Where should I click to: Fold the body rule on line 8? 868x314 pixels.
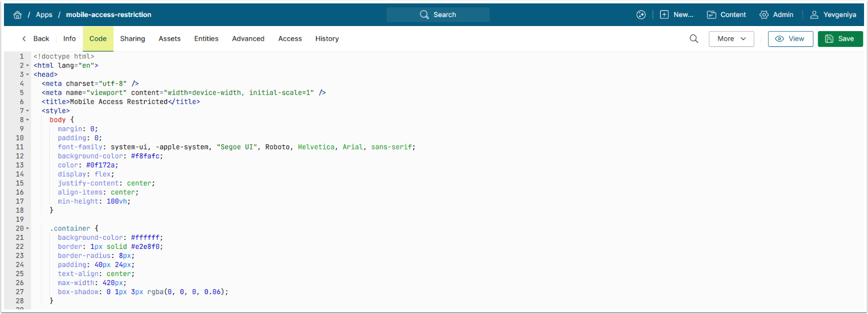click(27, 120)
